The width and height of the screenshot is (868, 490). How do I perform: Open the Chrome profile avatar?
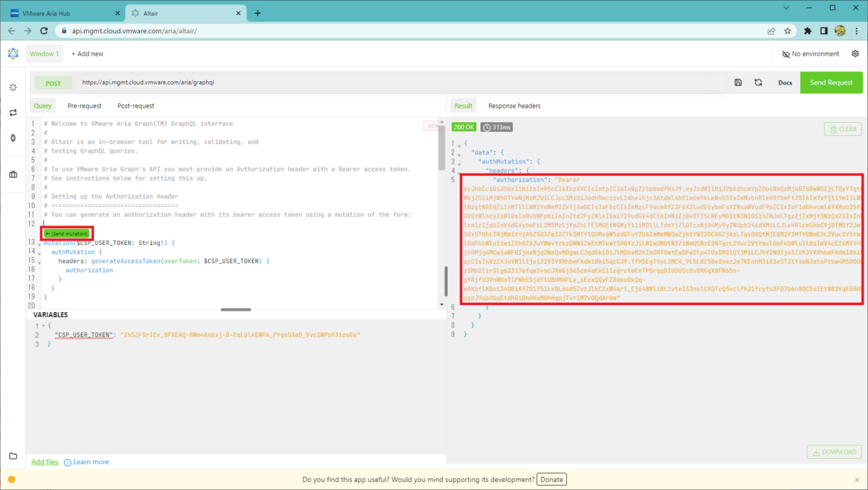pos(840,31)
